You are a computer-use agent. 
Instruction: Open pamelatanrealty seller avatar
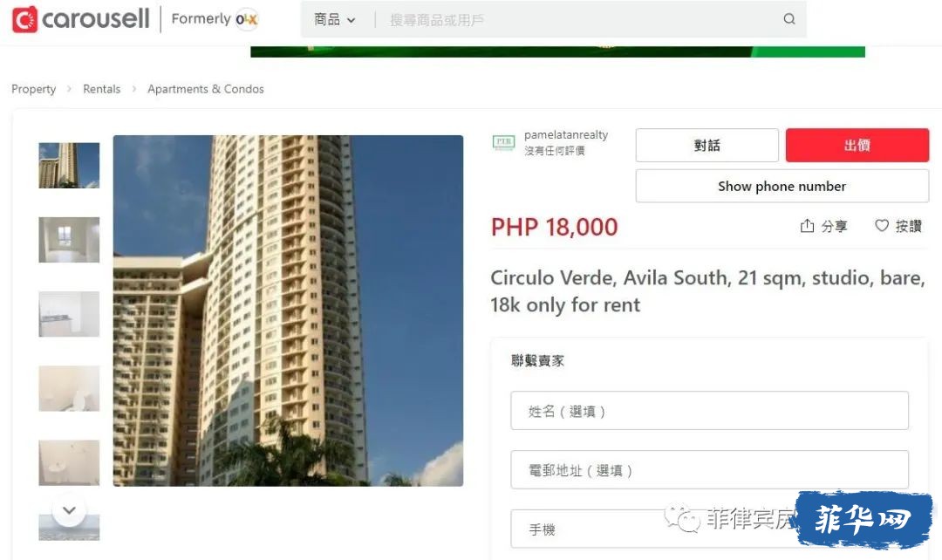pyautogui.click(x=503, y=142)
